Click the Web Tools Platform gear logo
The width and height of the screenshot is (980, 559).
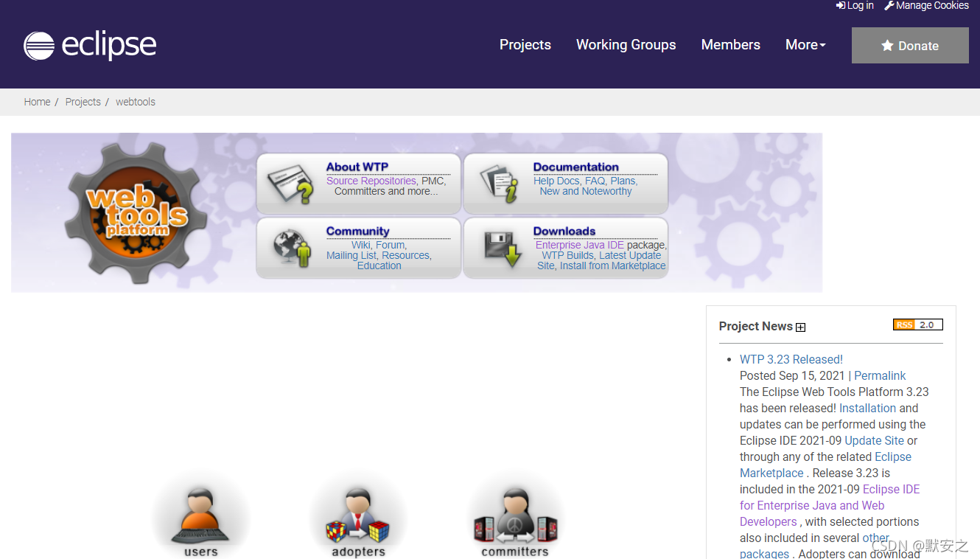pyautogui.click(x=134, y=212)
